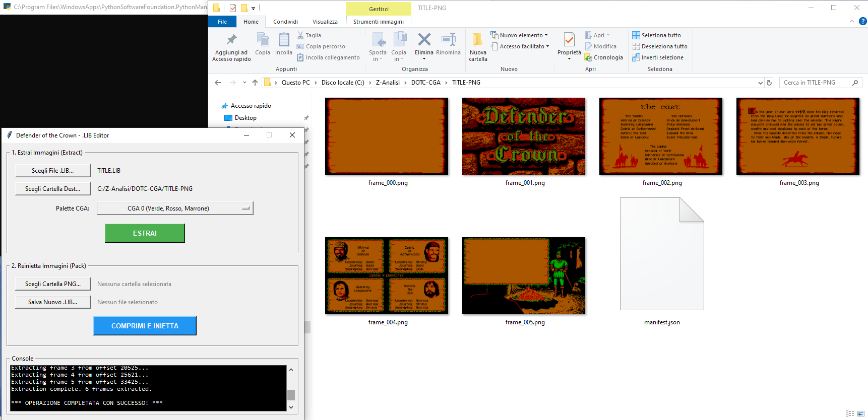Refresh the TITLE-PNG folder view
Screen dimensions: 868x420
[x=769, y=83]
